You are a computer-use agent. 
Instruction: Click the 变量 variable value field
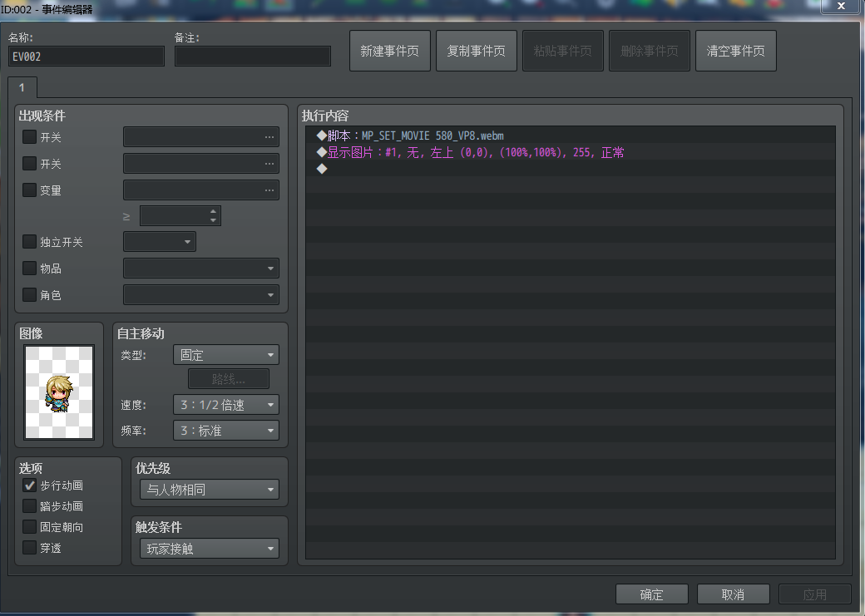click(x=200, y=190)
